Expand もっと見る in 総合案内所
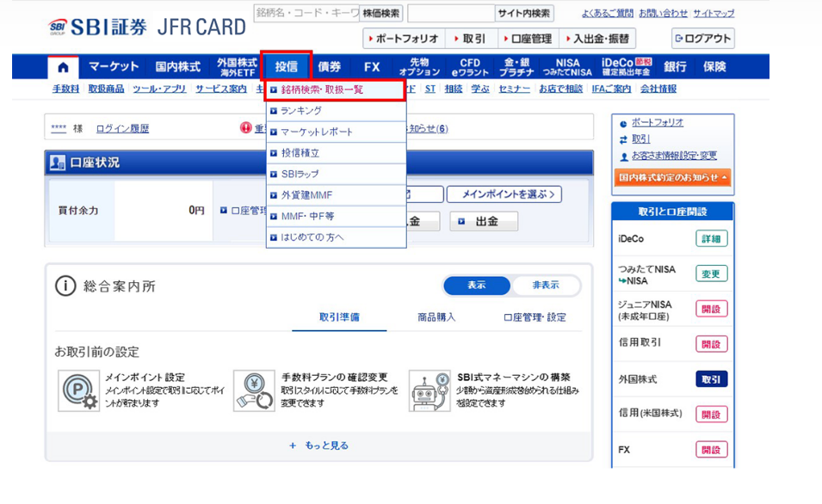 point(318,446)
